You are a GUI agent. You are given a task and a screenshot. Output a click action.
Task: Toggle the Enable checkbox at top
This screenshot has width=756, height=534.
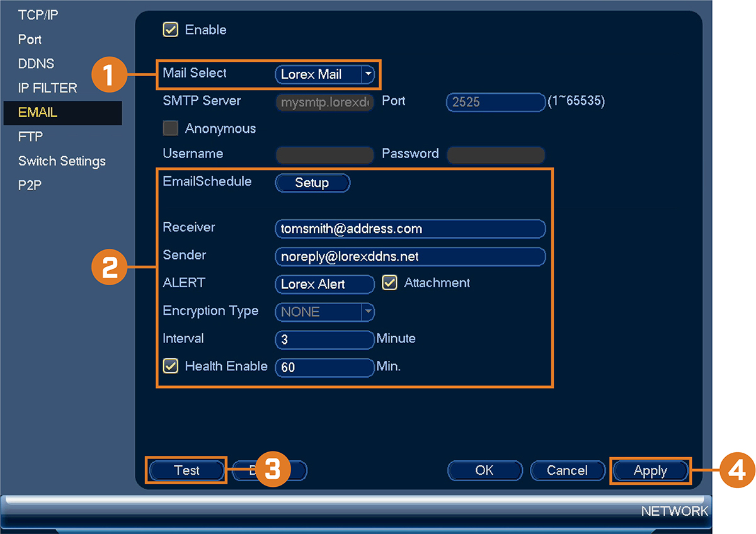pos(171,30)
